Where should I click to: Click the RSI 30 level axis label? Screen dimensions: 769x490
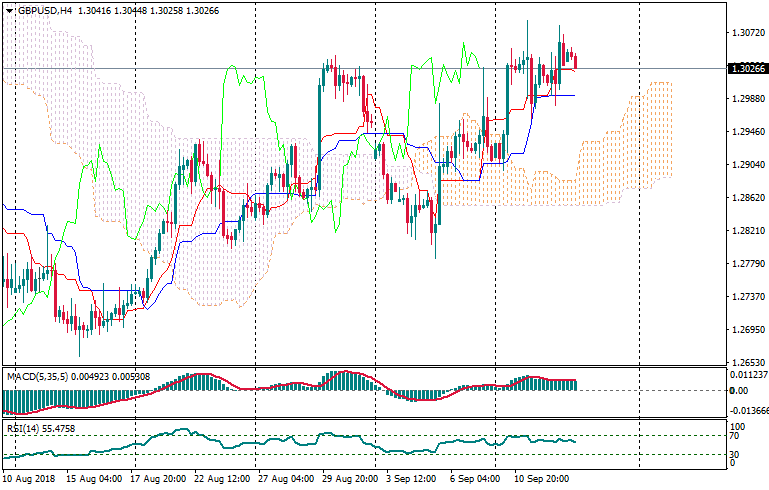[734, 456]
